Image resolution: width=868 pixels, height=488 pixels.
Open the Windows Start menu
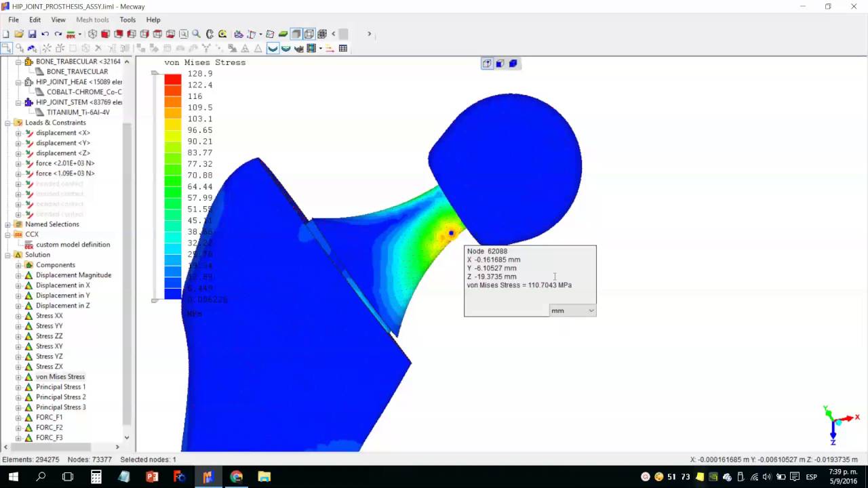[x=13, y=476]
